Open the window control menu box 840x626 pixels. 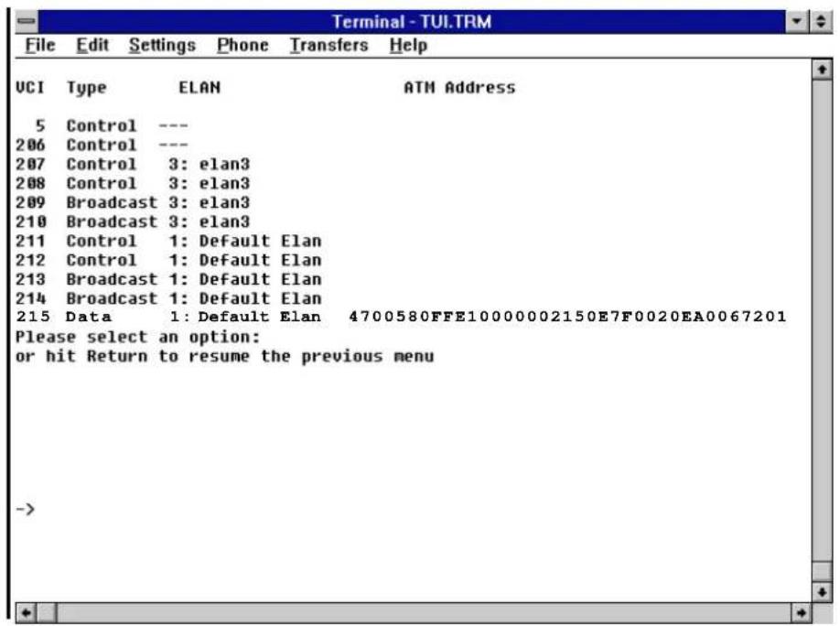pyautogui.click(x=27, y=21)
